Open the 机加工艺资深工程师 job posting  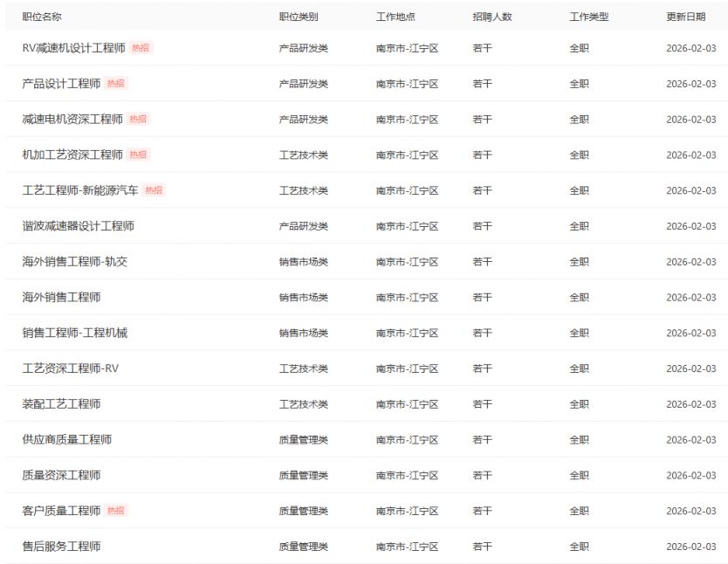click(x=72, y=155)
